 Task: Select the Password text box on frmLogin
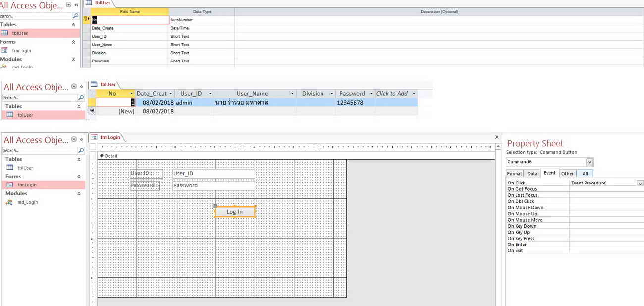214,185
